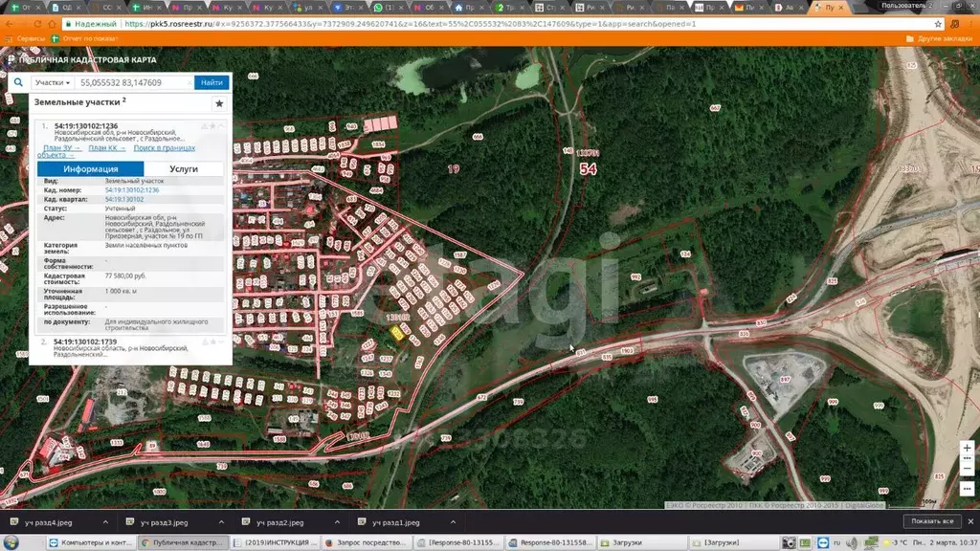Click the favorites star button
The image size is (980, 551).
[x=219, y=103]
